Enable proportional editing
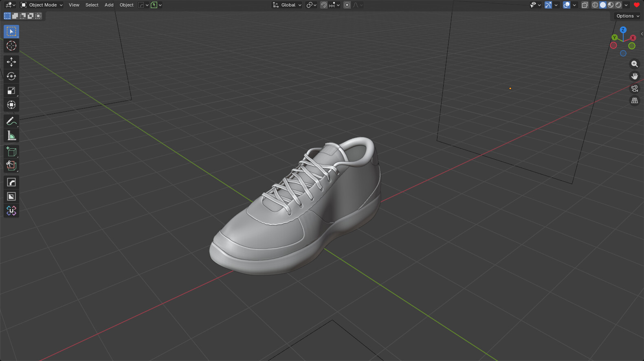The width and height of the screenshot is (644, 361). click(347, 5)
